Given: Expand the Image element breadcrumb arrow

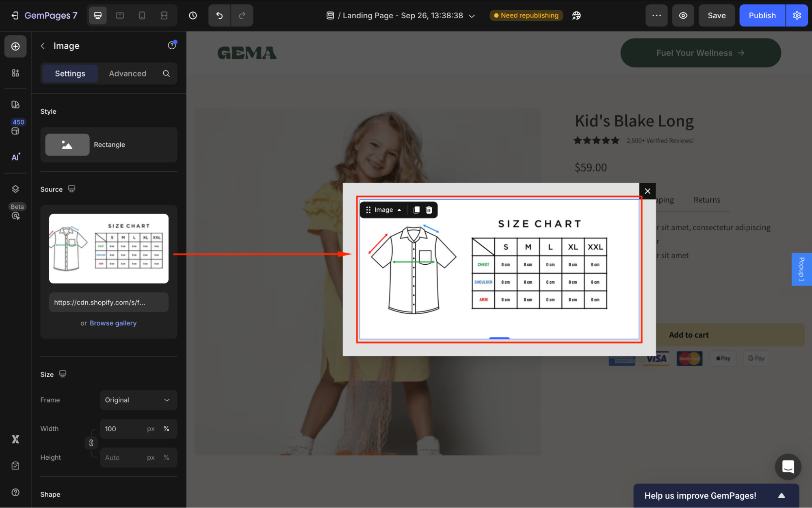Looking at the screenshot, I should click(399, 210).
